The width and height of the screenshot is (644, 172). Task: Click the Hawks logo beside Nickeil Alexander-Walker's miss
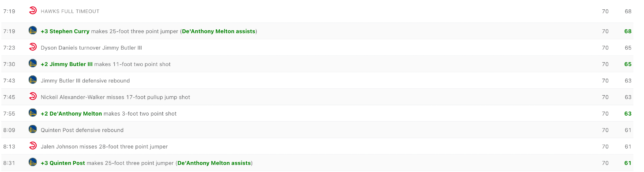coord(33,96)
